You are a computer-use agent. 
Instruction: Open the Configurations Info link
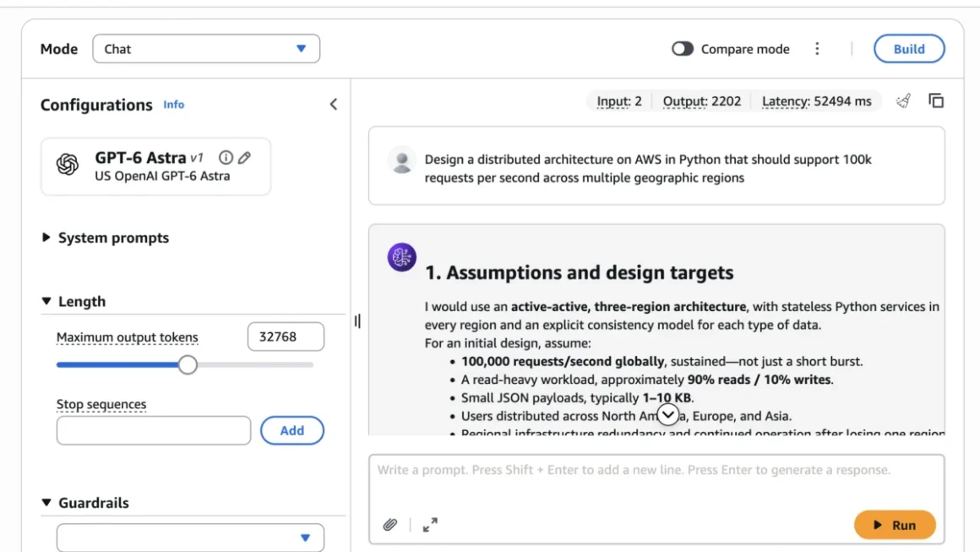(174, 105)
